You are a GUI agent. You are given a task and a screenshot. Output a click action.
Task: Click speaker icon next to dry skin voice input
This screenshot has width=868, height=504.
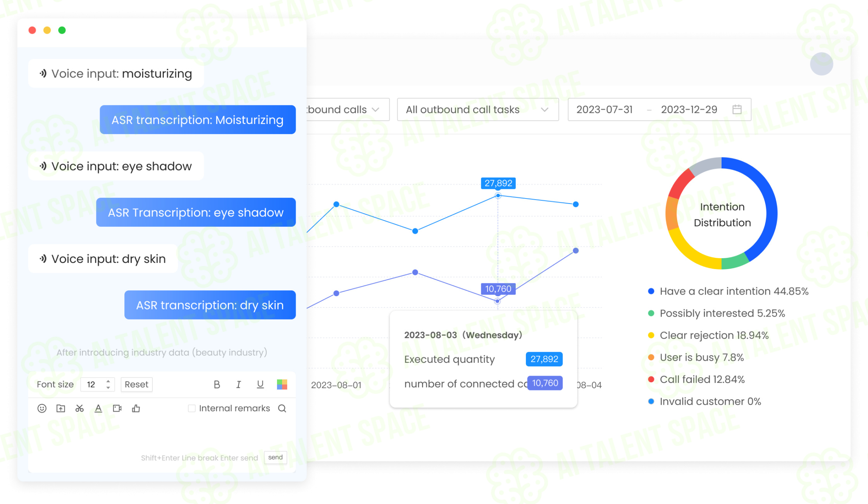pos(43,259)
